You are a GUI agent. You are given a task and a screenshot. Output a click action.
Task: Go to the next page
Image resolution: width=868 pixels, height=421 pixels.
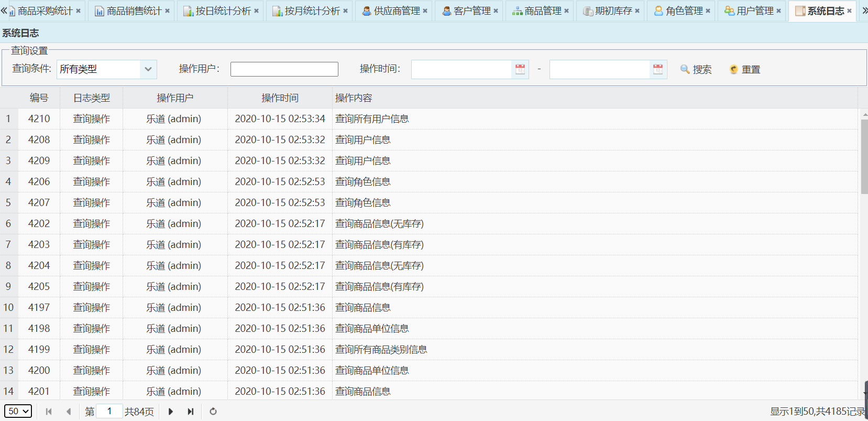pyautogui.click(x=171, y=412)
